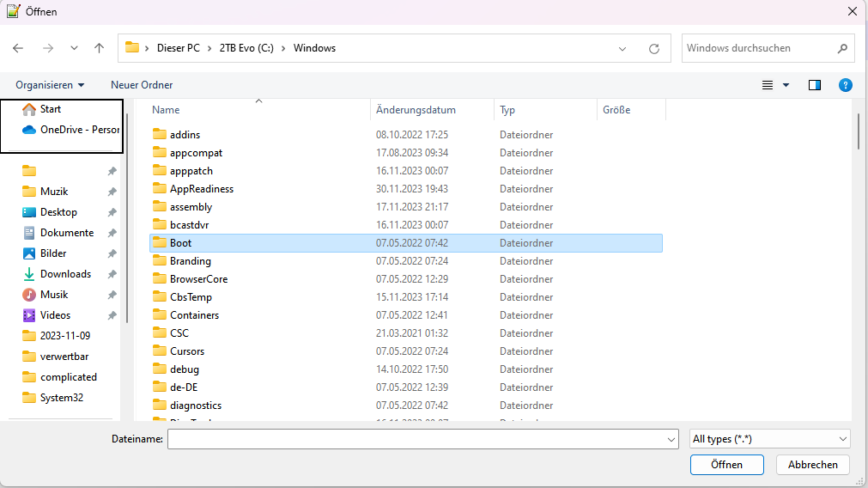Click the pin icon next to Downloads
The height and width of the screenshot is (488, 868).
point(112,274)
